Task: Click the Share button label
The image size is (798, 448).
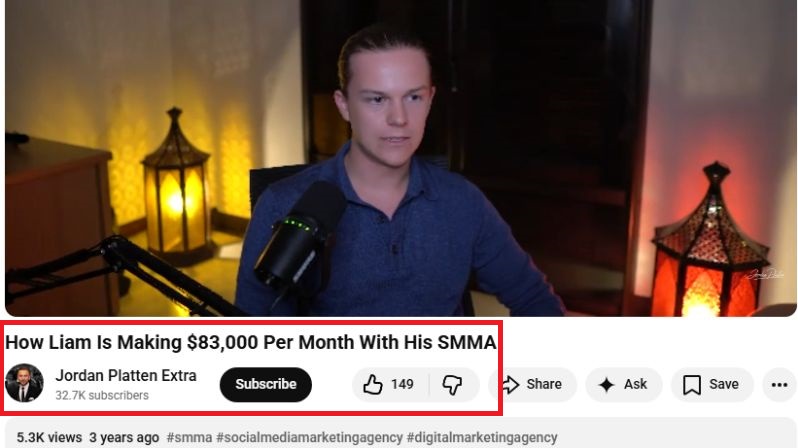Action: click(544, 384)
